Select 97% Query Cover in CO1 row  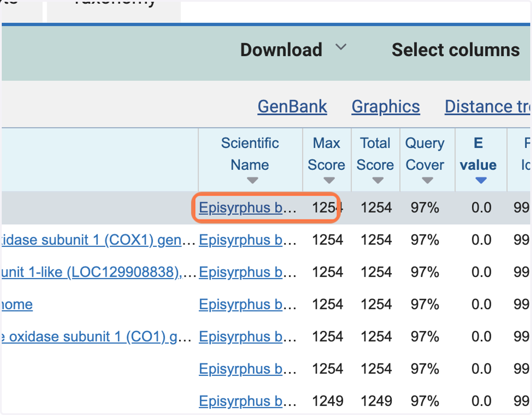[x=425, y=337]
